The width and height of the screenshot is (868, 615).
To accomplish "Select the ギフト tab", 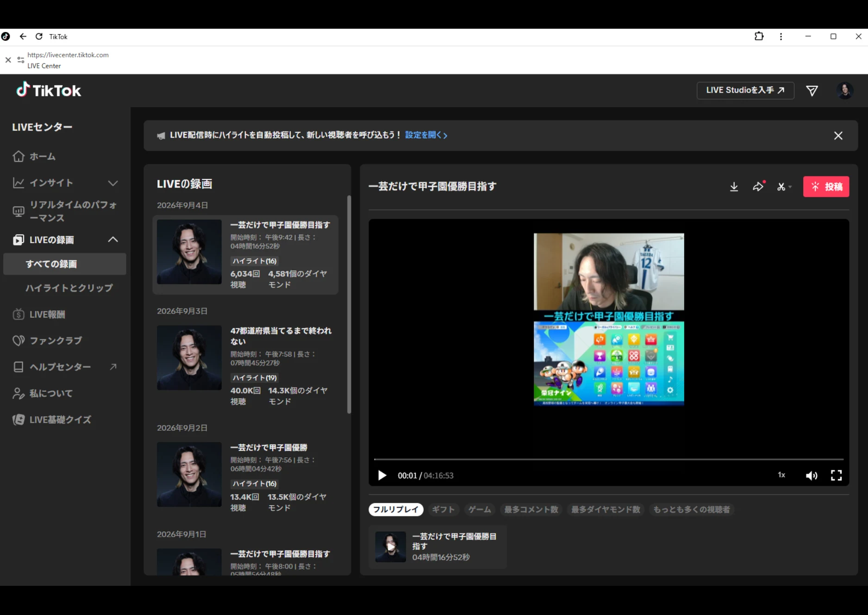I will [x=443, y=509].
